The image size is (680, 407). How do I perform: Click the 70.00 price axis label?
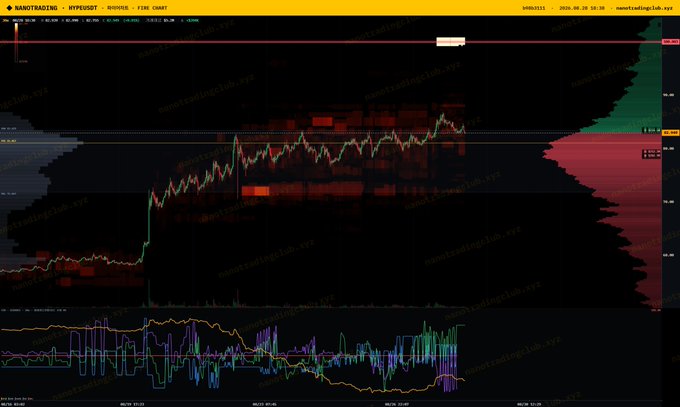668,202
